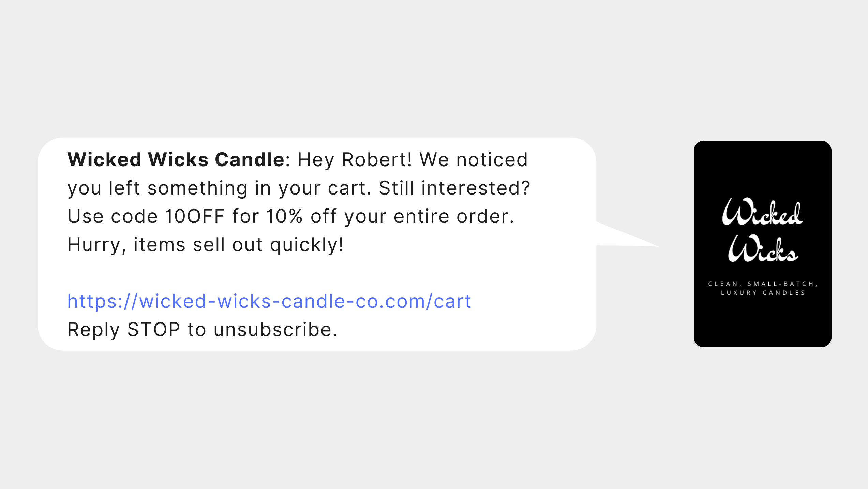The height and width of the screenshot is (489, 868).
Task: Click the "LUXURY CANDLES" tagline line
Action: point(763,293)
